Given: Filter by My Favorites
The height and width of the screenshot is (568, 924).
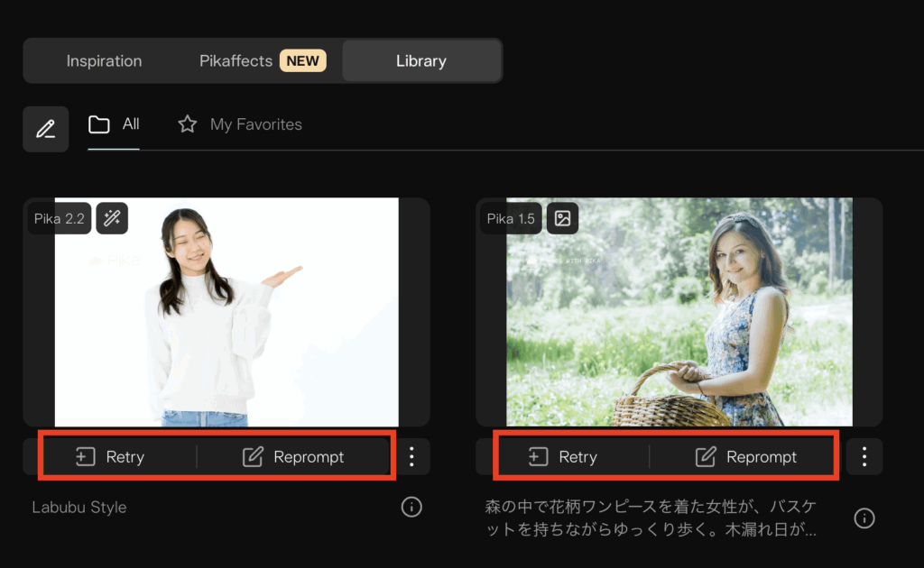Looking at the screenshot, I should pyautogui.click(x=240, y=124).
